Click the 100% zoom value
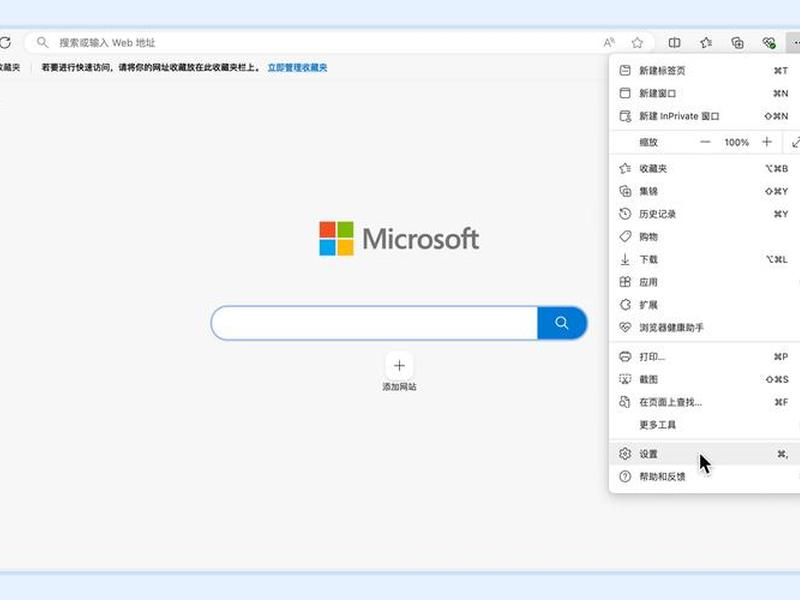800x600 pixels. [736, 142]
